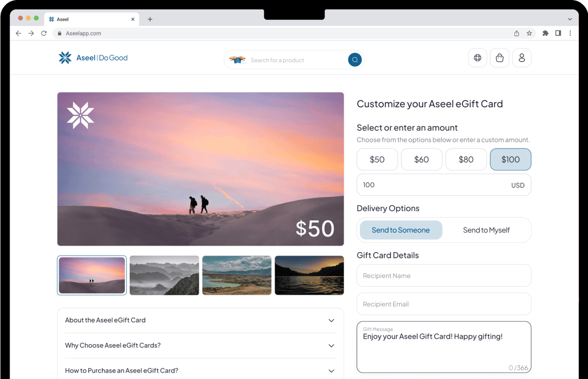
Task: Select the Send to Someone option
Action: 400,230
